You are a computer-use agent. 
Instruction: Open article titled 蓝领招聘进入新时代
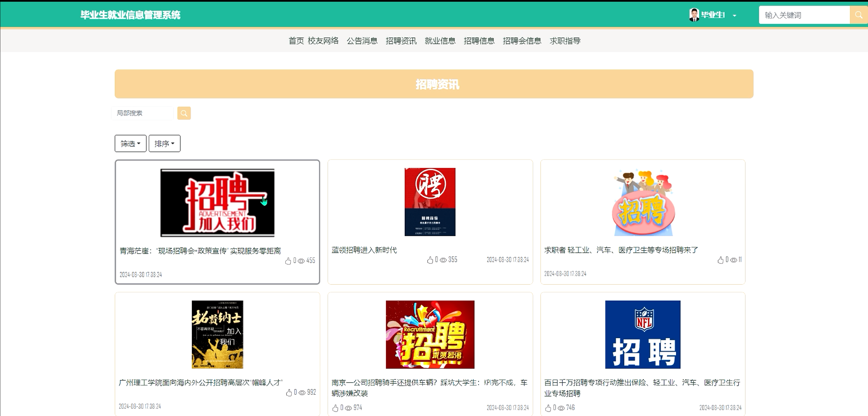(x=364, y=250)
